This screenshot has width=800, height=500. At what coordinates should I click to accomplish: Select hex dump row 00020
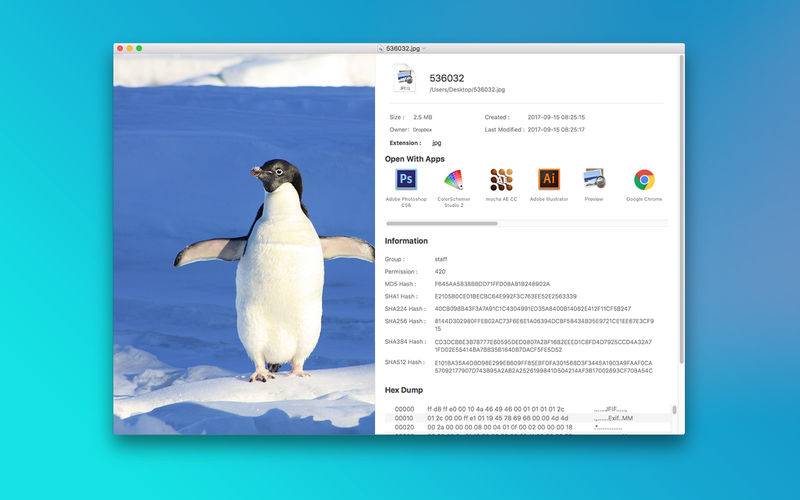click(x=528, y=428)
